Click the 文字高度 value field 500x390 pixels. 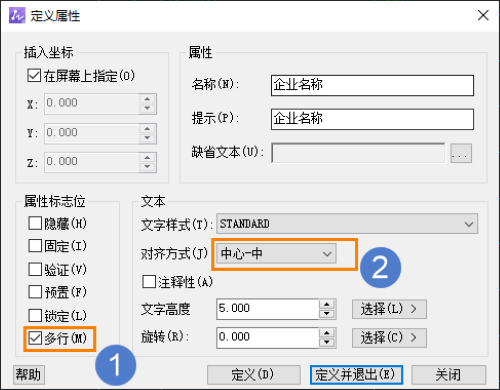[x=268, y=309]
